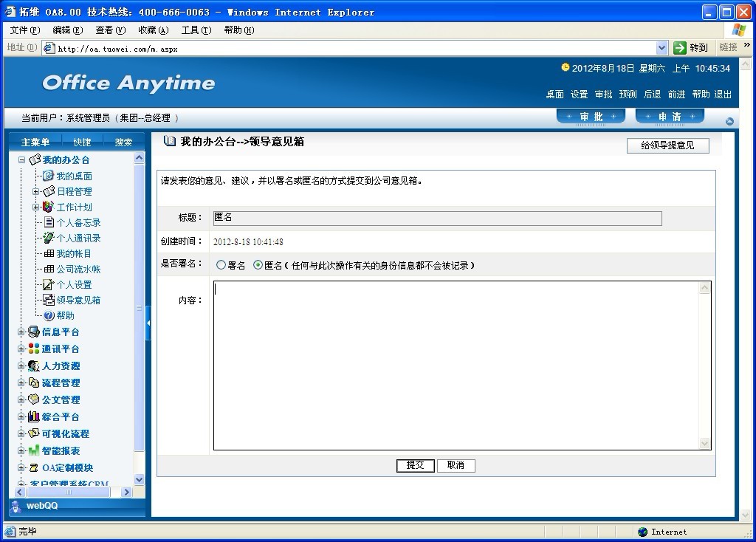This screenshot has width=756, height=542.
Task: Select the 署名 radio button
Action: 221,265
